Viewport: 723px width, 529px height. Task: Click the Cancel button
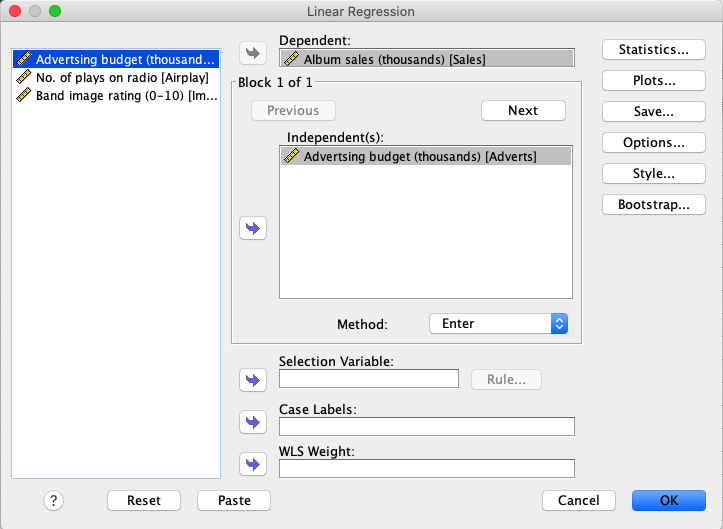tap(579, 500)
